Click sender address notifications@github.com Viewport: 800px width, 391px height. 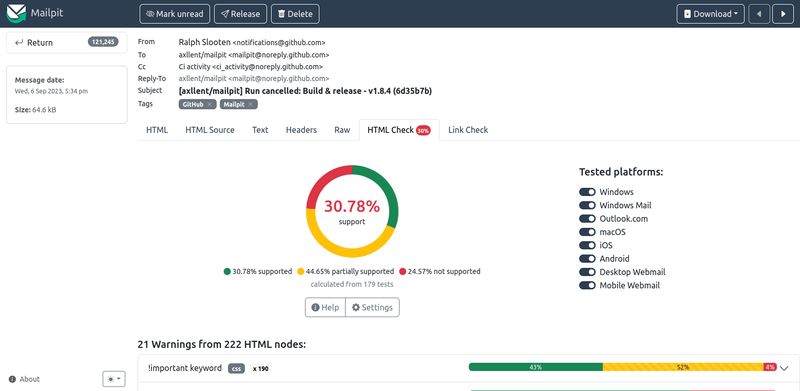[x=279, y=43]
